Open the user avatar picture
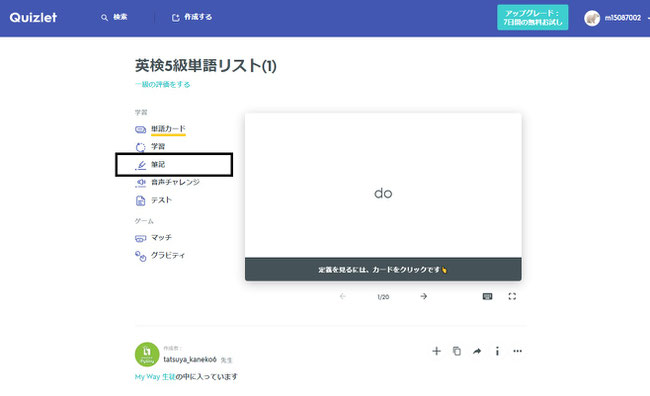The width and height of the screenshot is (650, 396). tap(592, 18)
